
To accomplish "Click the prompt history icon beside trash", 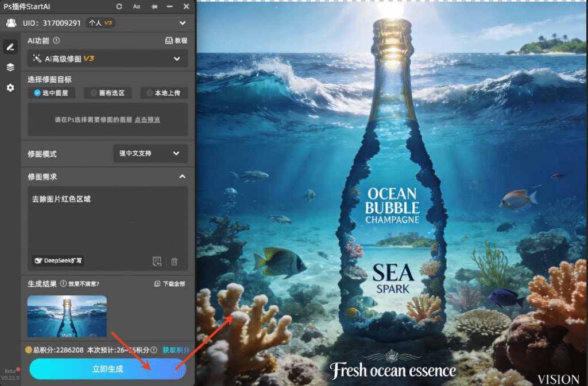I will point(157,262).
